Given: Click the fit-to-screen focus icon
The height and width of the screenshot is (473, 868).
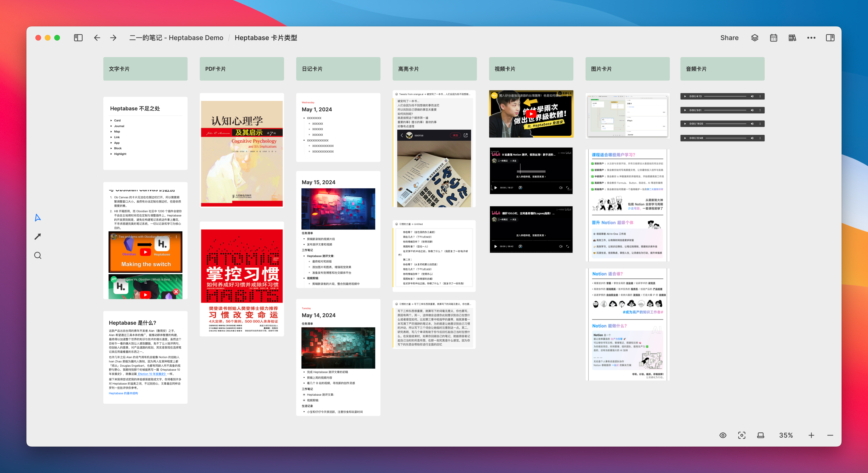Looking at the screenshot, I should tap(742, 435).
